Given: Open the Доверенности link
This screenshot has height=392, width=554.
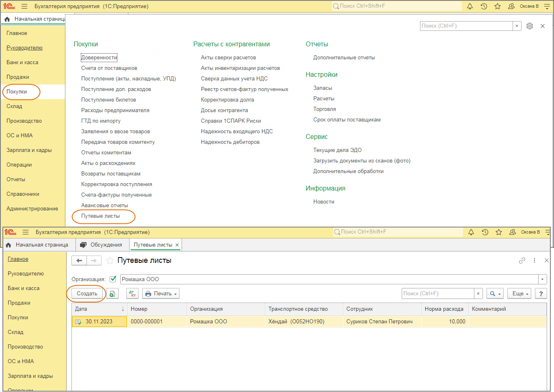Looking at the screenshot, I should tap(99, 58).
